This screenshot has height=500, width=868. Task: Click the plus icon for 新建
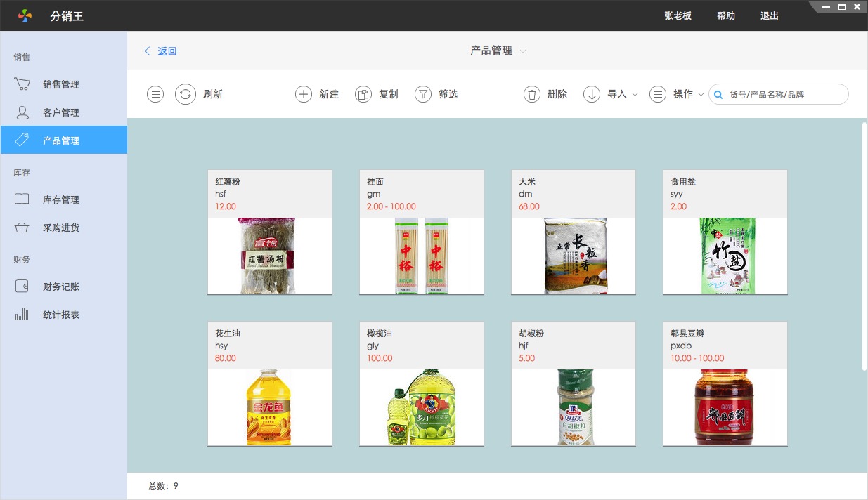[x=303, y=94]
